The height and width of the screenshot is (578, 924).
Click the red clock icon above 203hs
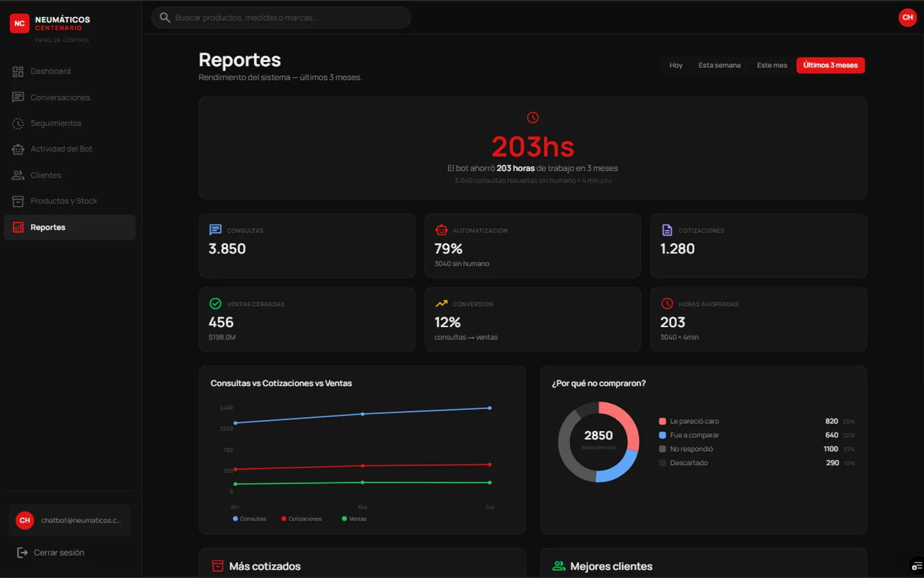tap(532, 117)
